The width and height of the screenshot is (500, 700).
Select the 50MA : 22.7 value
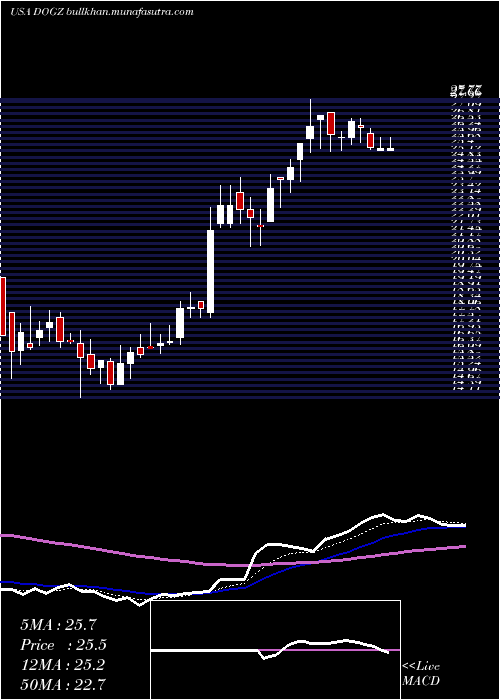[x=63, y=685]
